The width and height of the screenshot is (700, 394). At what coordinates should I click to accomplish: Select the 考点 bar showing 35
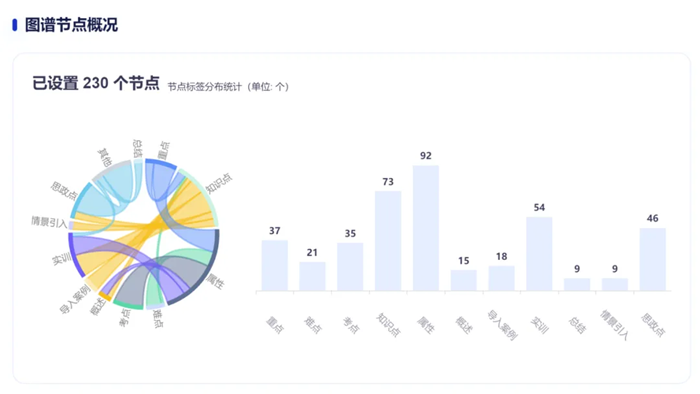coord(350,267)
